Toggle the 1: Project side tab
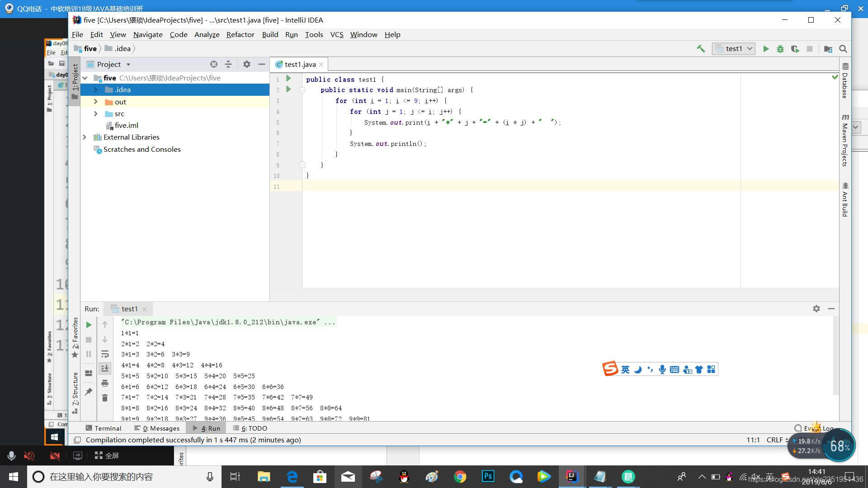This screenshot has height=488, width=868. [x=75, y=80]
